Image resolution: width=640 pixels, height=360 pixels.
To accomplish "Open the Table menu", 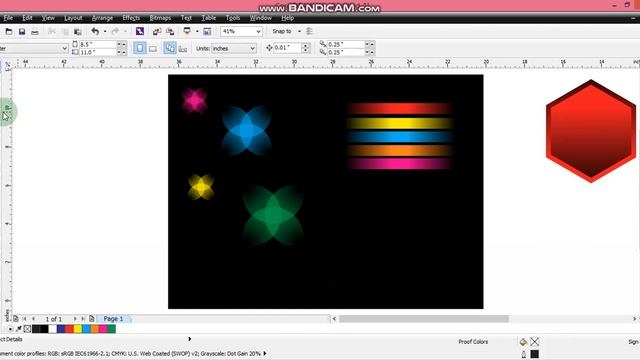I will (209, 18).
